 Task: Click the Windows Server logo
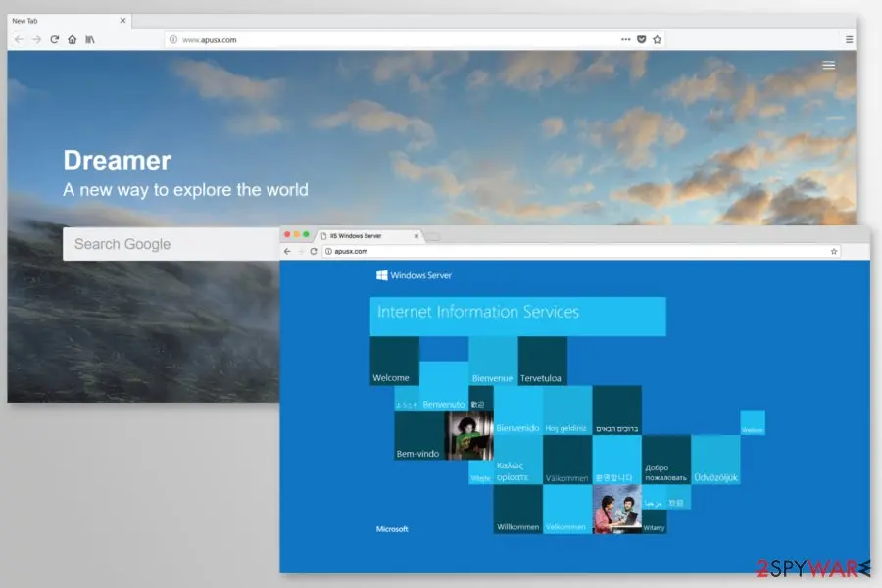[x=414, y=275]
